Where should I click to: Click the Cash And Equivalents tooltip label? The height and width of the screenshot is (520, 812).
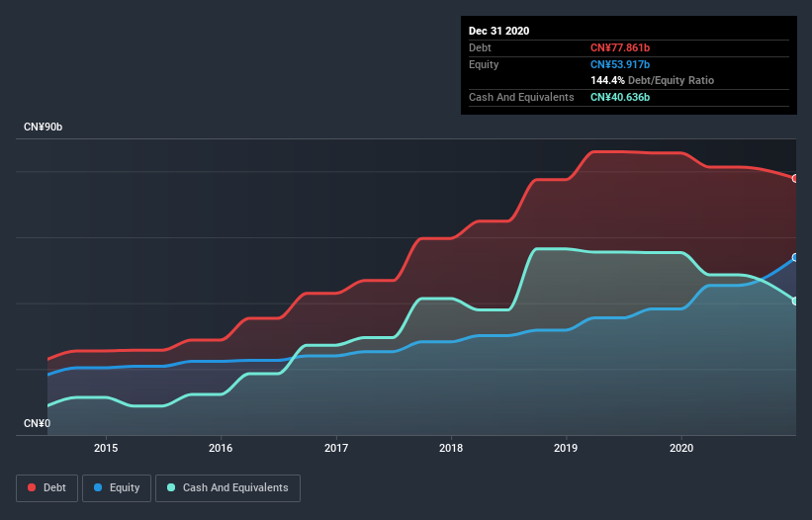521,97
